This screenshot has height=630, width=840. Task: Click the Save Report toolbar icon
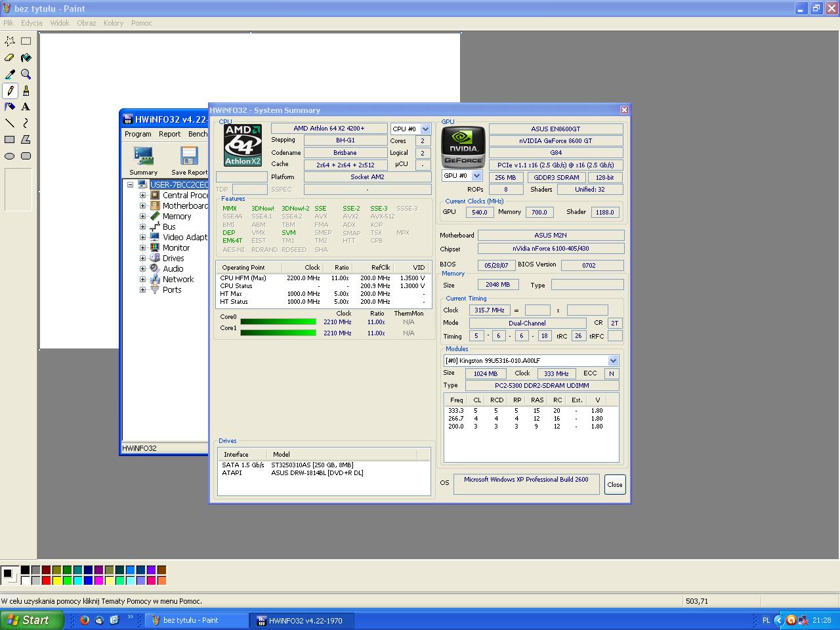click(189, 161)
